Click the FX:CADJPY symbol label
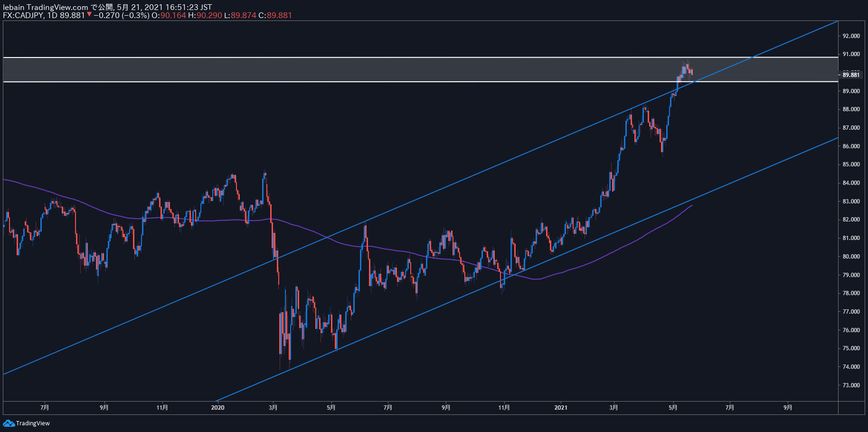Screen dimensions: 868x432 (x=23, y=15)
